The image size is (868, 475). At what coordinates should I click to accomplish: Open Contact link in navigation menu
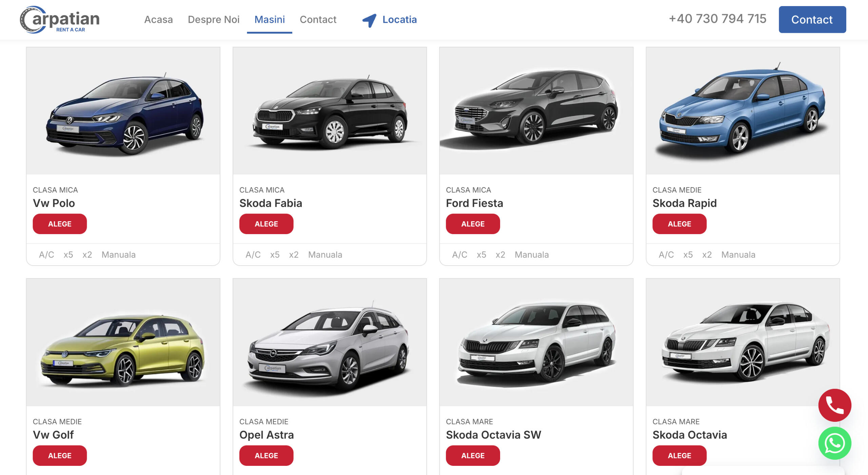(318, 20)
